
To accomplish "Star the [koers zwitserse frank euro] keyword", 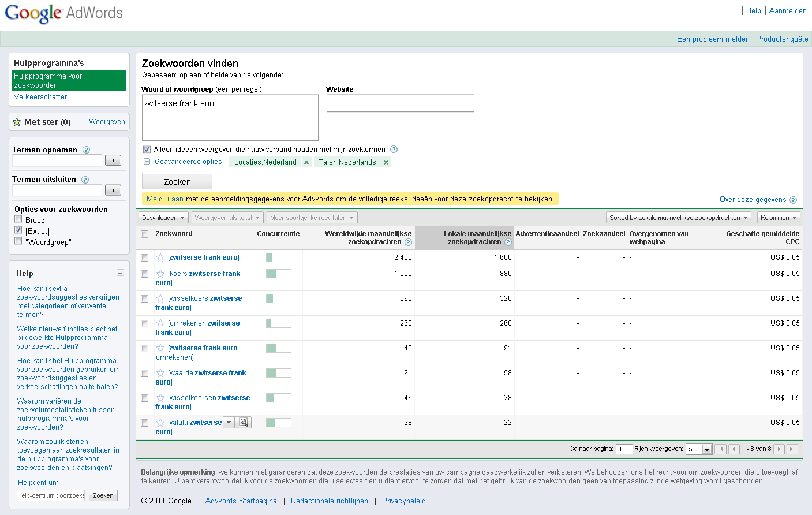I will pyautogui.click(x=160, y=274).
